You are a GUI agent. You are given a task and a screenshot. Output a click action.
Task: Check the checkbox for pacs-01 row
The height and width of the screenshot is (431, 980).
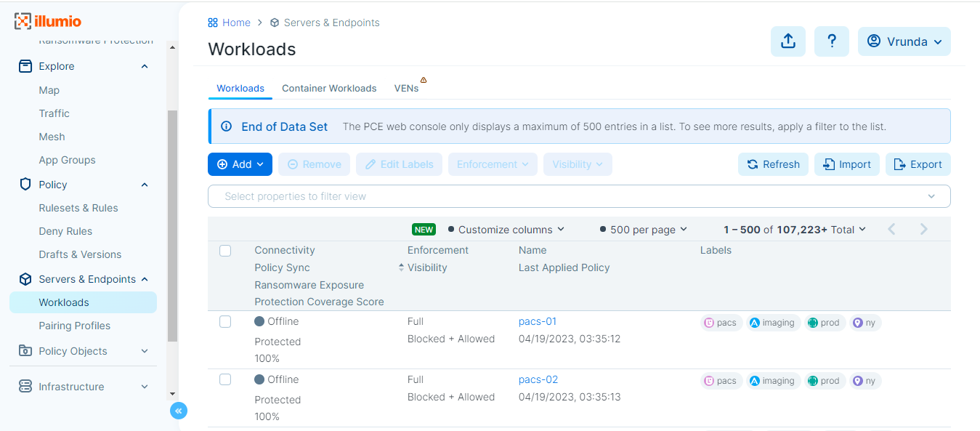225,321
